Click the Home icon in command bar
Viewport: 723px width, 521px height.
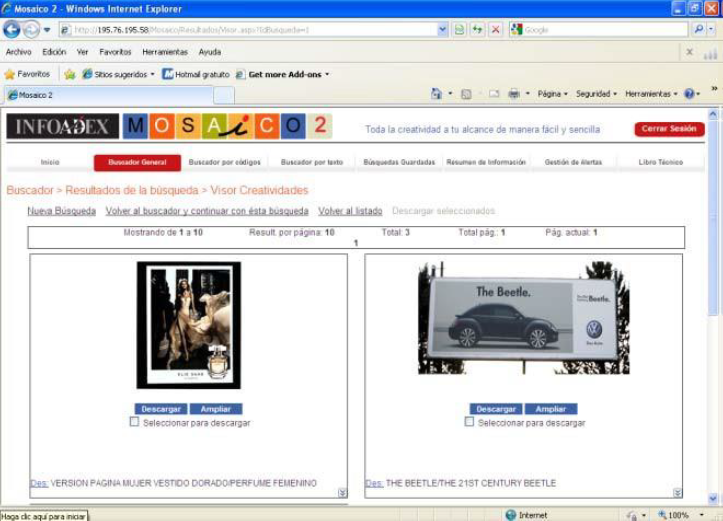[x=437, y=94]
